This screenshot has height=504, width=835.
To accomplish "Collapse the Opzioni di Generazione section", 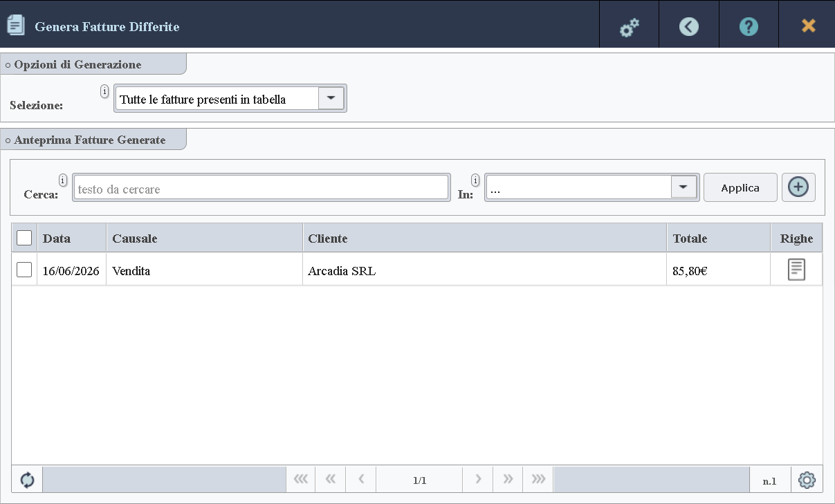I will (x=93, y=64).
